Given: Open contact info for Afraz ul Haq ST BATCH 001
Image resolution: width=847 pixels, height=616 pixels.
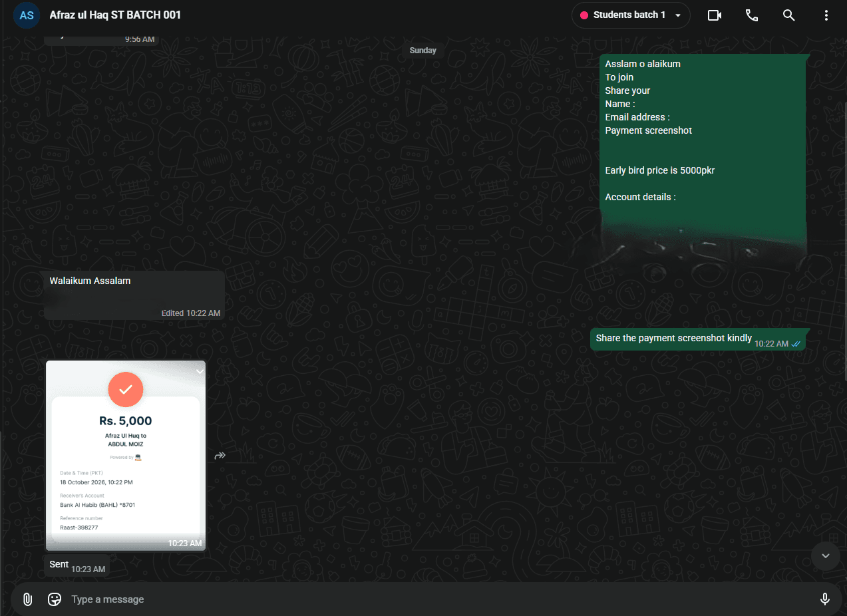Looking at the screenshot, I should click(115, 15).
